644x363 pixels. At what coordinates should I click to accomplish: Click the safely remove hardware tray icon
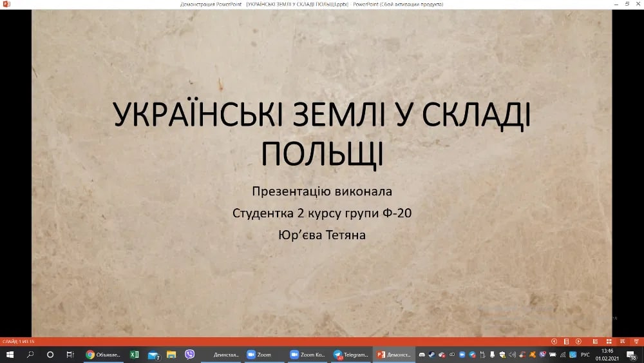tap(492, 355)
